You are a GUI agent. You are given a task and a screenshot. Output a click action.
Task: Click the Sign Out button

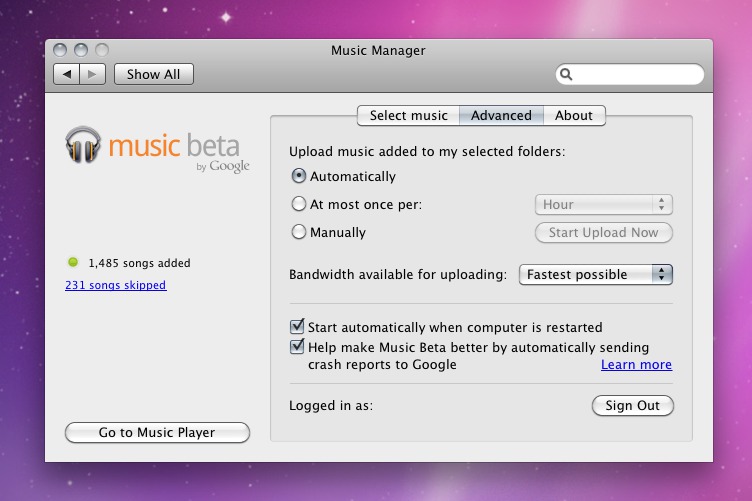coord(633,406)
